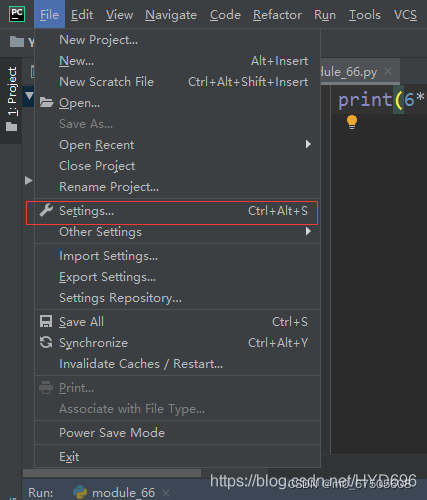The height and width of the screenshot is (500, 427).
Task: Collapse the project tree root arrow
Action: point(29,96)
